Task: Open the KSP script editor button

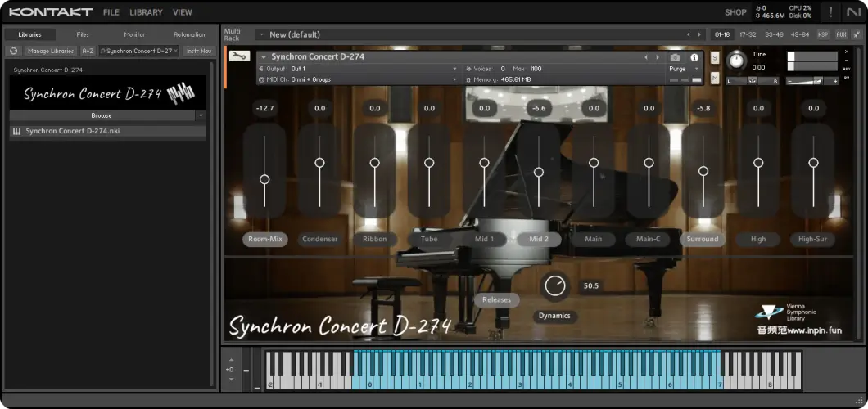Action: (x=823, y=34)
